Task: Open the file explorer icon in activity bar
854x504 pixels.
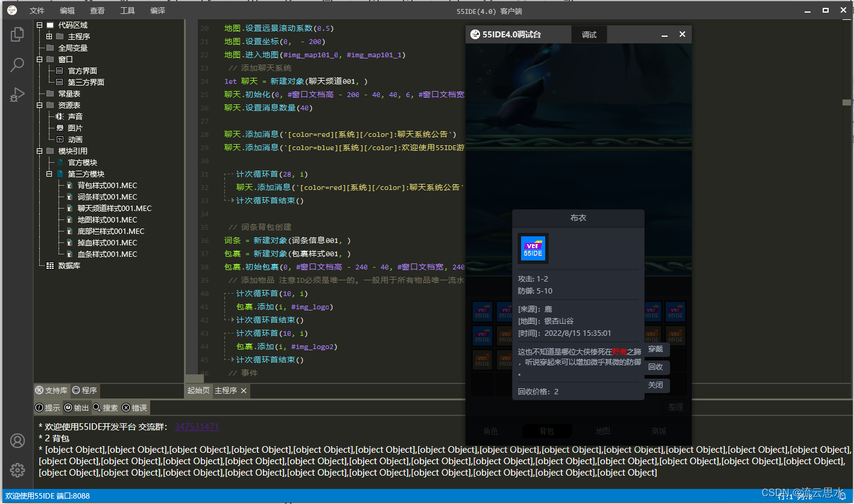Action: point(17,34)
